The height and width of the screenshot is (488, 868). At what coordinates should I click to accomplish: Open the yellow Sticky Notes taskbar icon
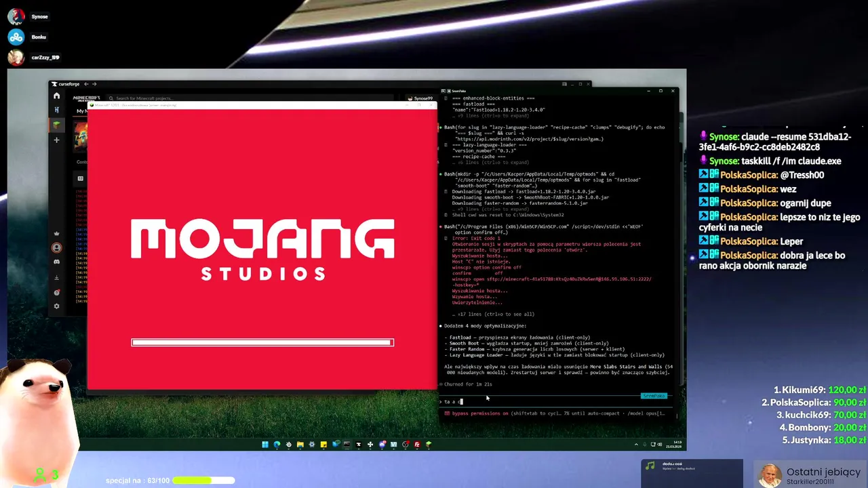click(x=323, y=445)
